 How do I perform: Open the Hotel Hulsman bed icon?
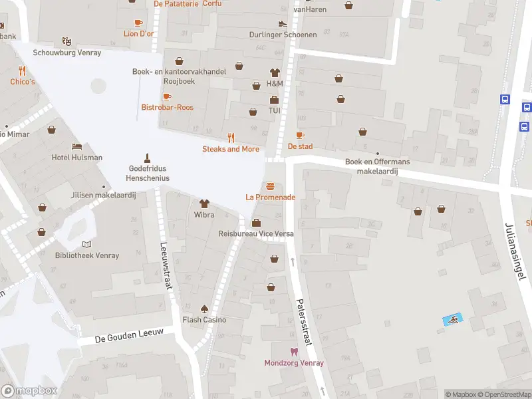coord(77,146)
